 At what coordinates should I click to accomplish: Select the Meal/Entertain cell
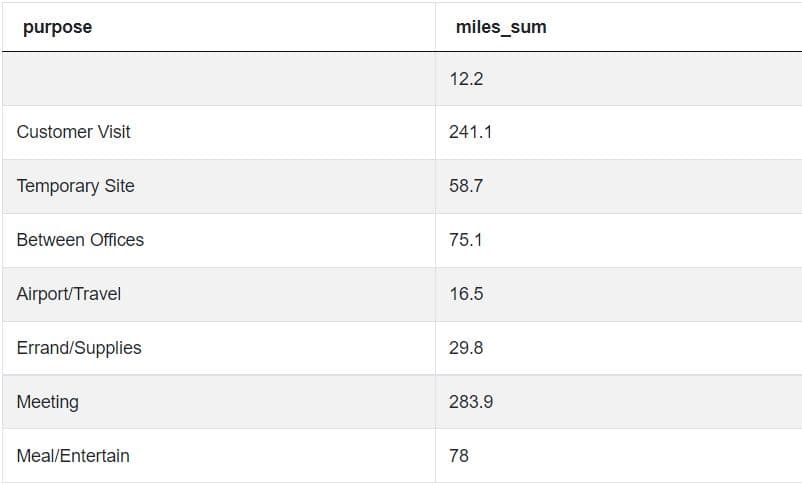[73, 456]
